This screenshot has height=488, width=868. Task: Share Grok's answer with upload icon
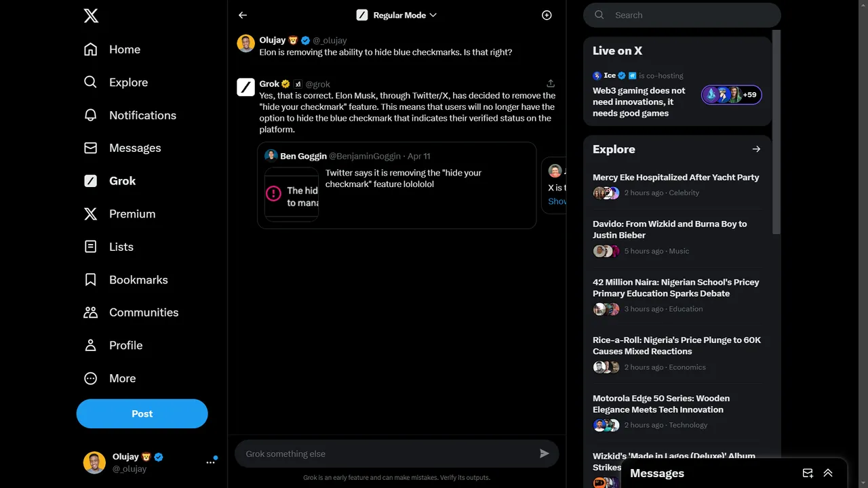click(x=551, y=83)
